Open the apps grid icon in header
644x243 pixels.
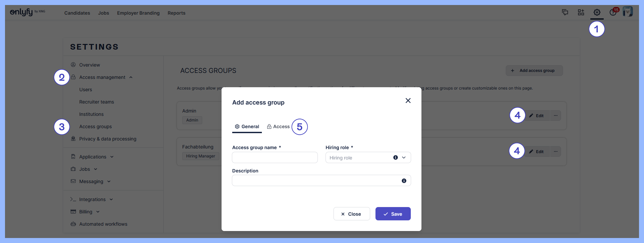click(581, 12)
